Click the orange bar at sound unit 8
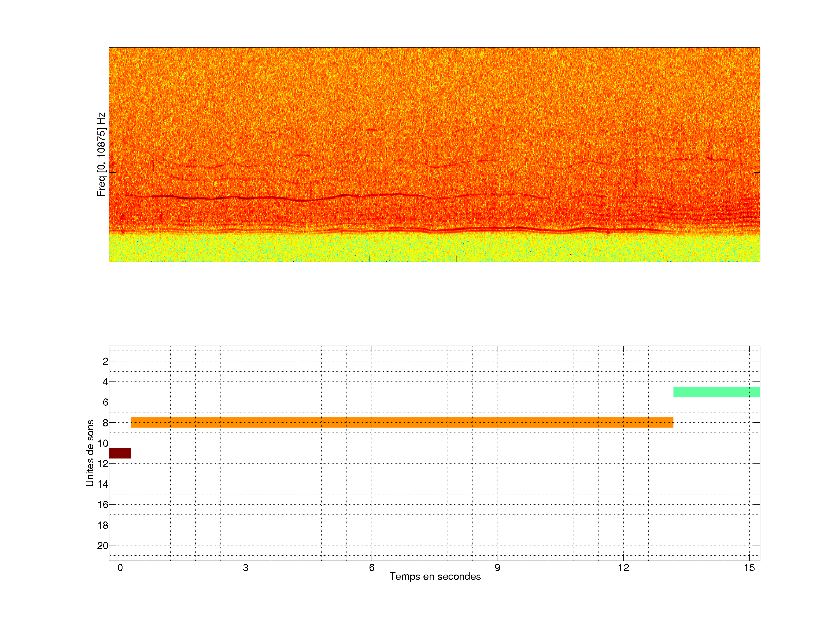Image resolution: width=840 pixels, height=630 pixels. pos(402,422)
